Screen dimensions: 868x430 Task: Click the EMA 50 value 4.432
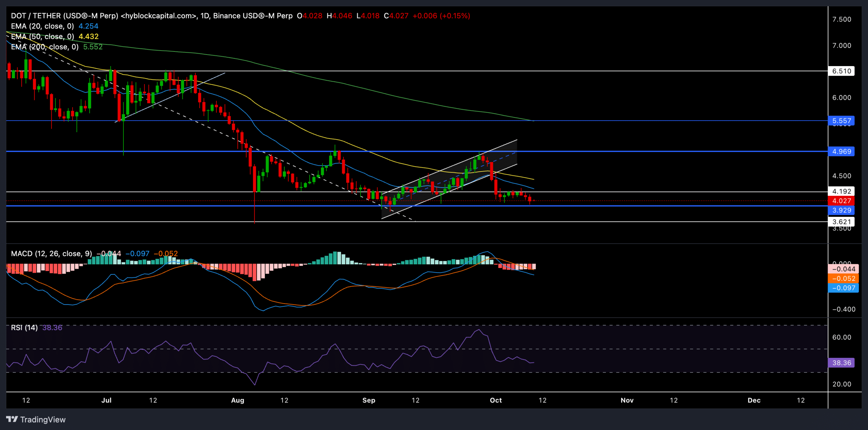[88, 37]
